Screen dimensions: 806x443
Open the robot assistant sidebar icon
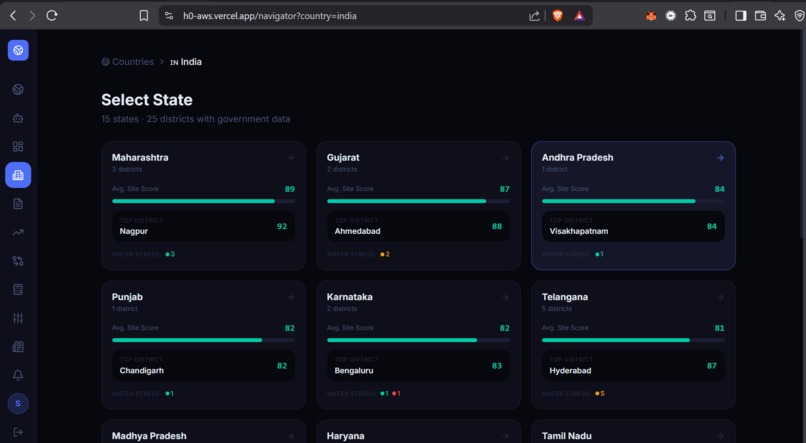coord(18,118)
